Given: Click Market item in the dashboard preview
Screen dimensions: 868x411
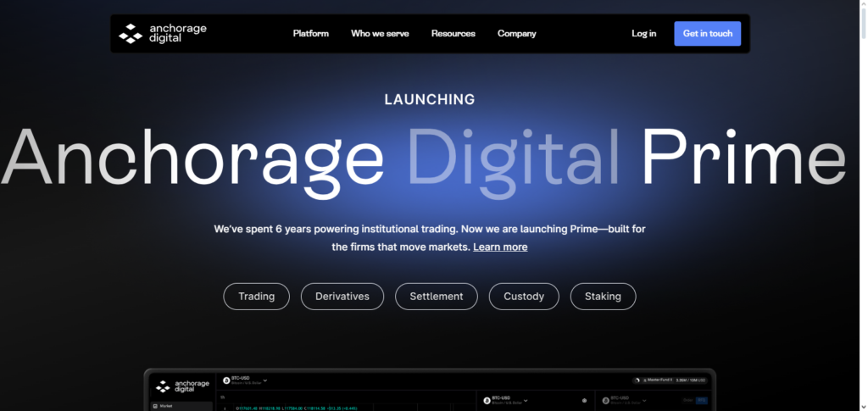Looking at the screenshot, I should pos(181,406).
